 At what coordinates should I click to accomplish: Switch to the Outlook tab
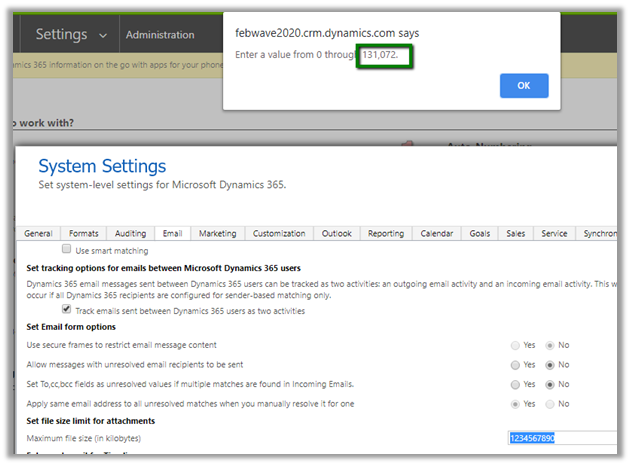[x=336, y=233]
